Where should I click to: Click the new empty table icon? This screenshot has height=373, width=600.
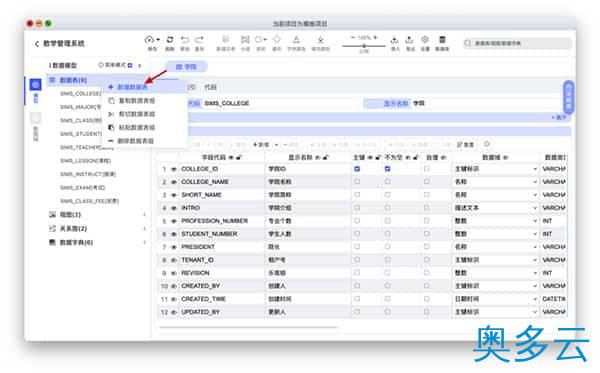[226, 39]
